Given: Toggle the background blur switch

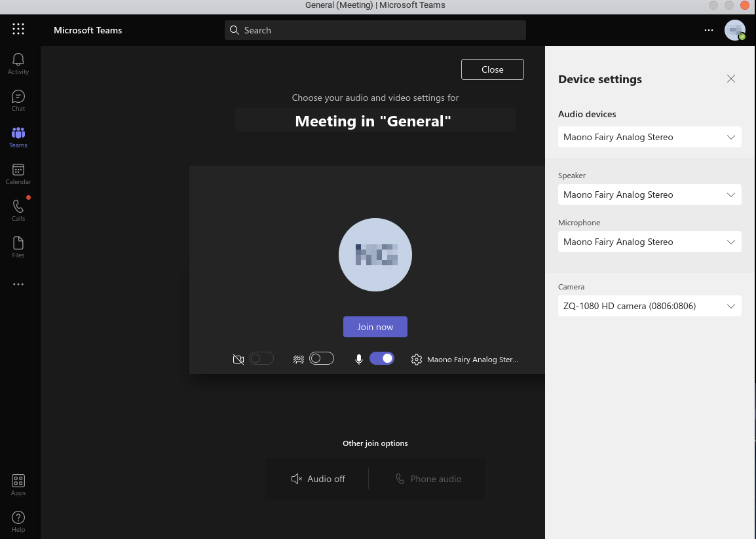Looking at the screenshot, I should pos(322,358).
